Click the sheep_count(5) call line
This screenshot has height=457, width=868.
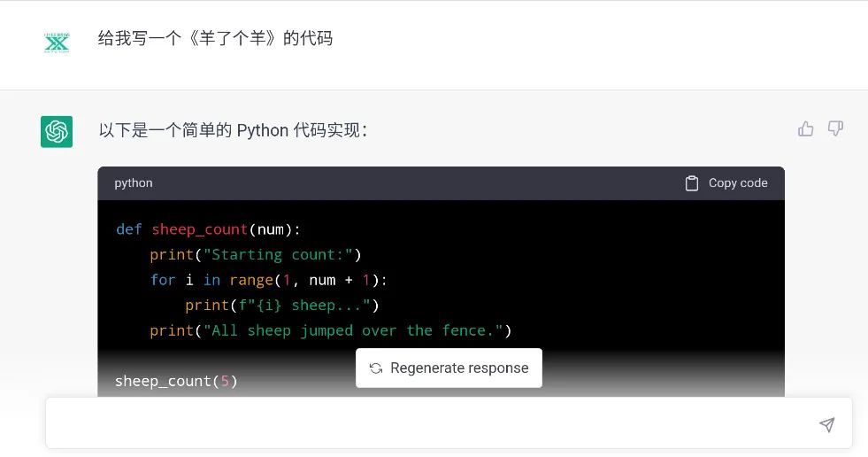tap(176, 381)
